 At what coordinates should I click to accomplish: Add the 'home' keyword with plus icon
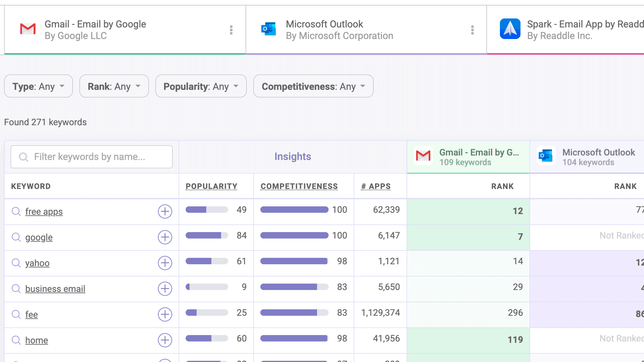click(165, 340)
